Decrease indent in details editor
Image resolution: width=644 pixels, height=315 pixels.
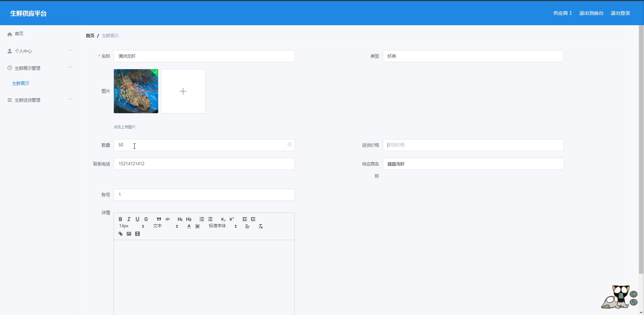245,219
